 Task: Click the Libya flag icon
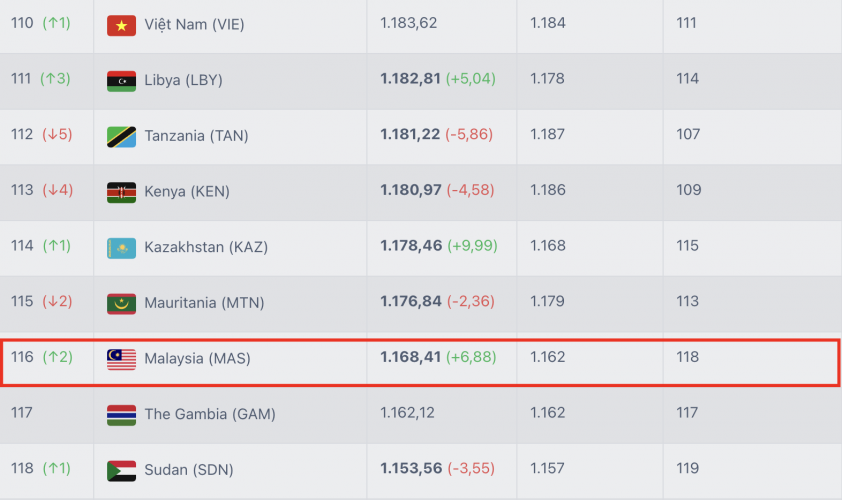tap(121, 80)
